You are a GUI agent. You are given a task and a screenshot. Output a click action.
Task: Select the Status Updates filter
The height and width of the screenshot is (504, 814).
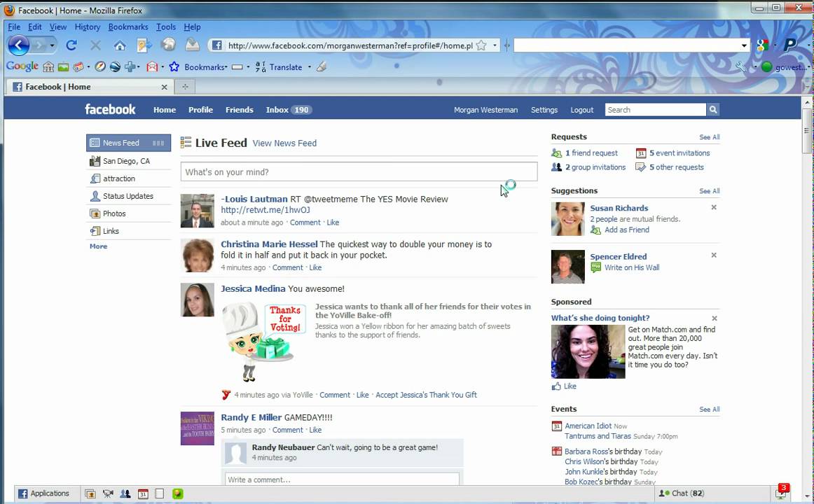click(128, 196)
